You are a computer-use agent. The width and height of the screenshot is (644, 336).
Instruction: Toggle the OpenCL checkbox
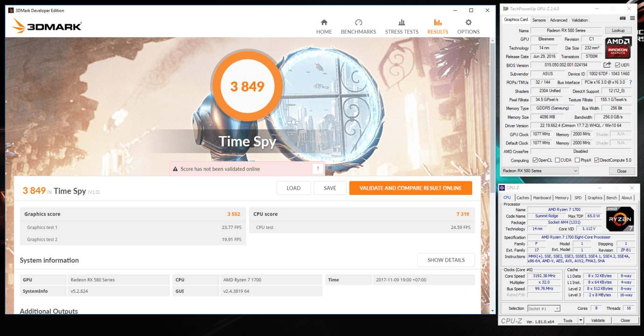535,160
